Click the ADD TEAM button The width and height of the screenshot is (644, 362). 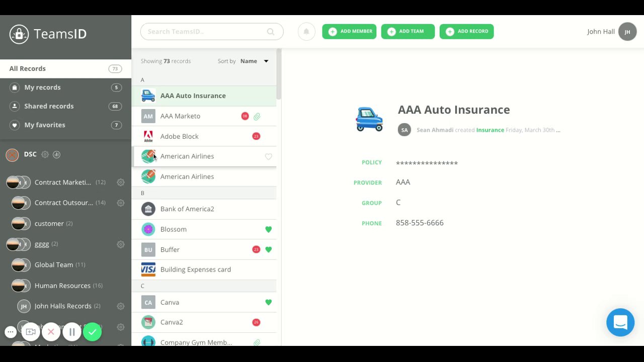408,32
